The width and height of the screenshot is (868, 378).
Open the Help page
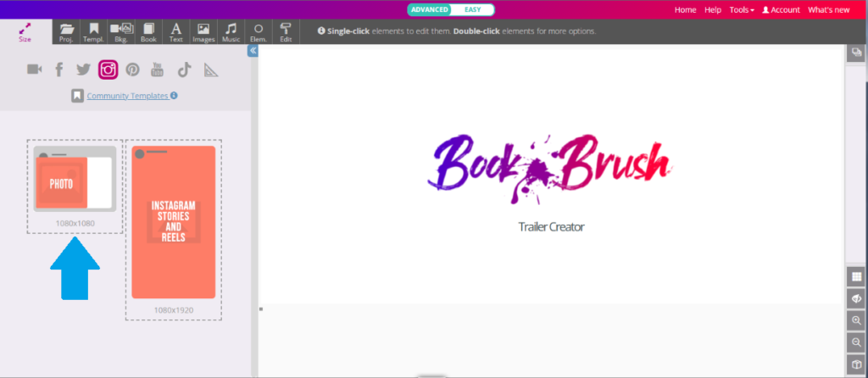(x=713, y=10)
